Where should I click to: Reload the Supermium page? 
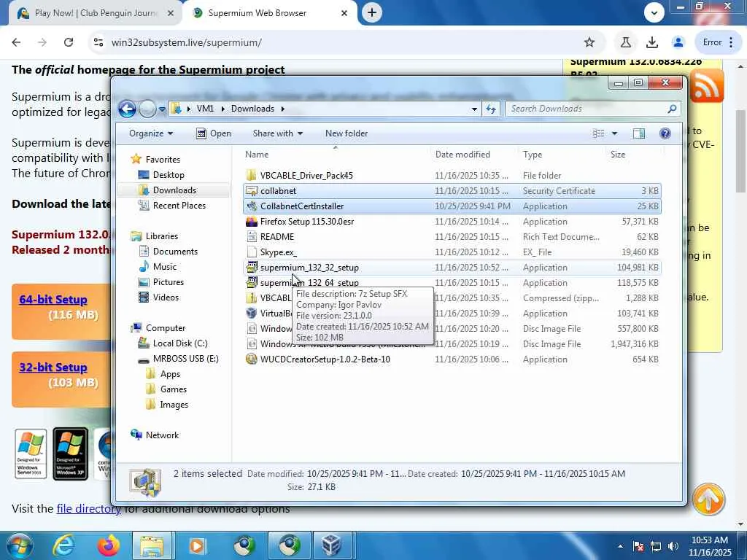point(69,42)
